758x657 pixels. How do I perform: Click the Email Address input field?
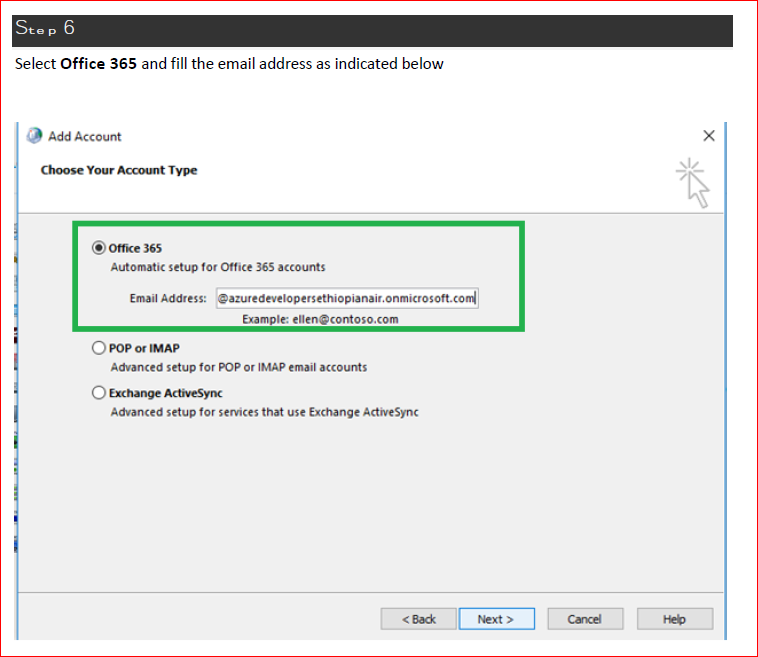tap(347, 298)
